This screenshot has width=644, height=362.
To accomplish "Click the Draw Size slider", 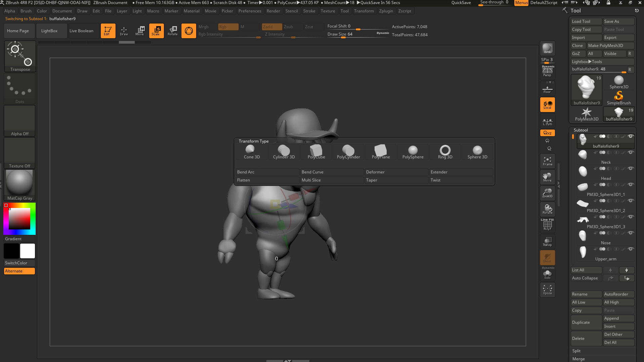I will [x=358, y=35].
